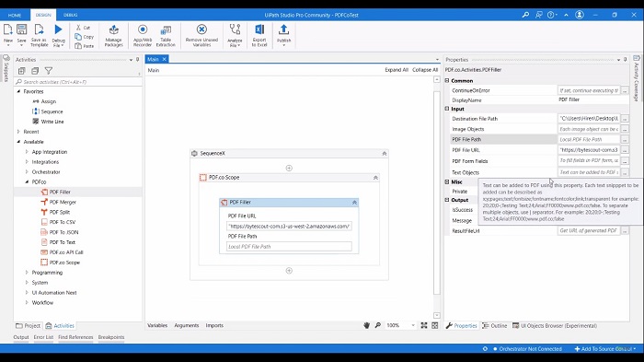Run Debug File play button

tap(58, 29)
